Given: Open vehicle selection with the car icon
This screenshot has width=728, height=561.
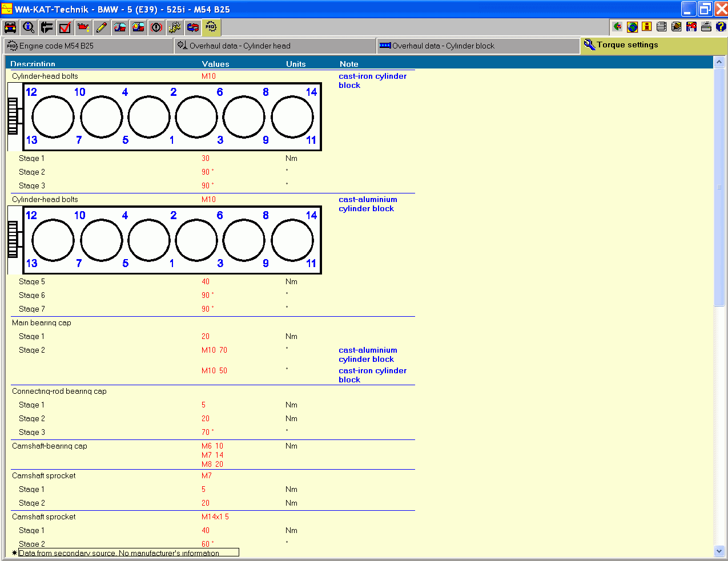Looking at the screenshot, I should coord(10,27).
